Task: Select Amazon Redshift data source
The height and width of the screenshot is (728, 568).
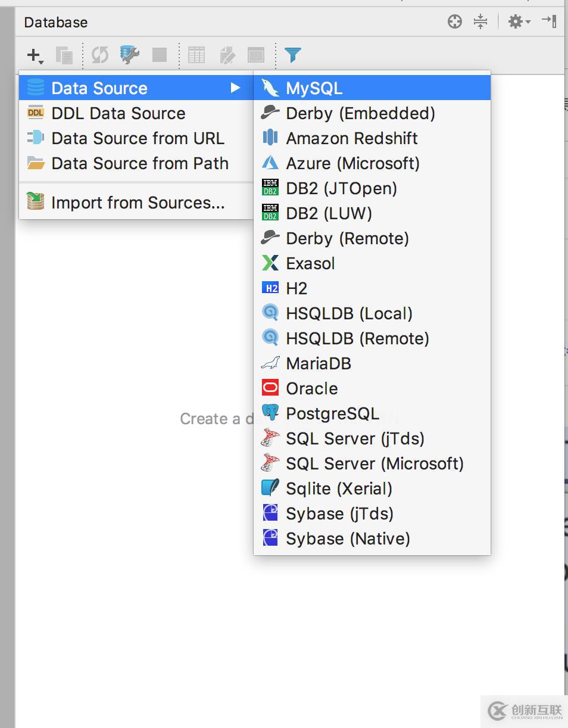Action: click(x=372, y=138)
